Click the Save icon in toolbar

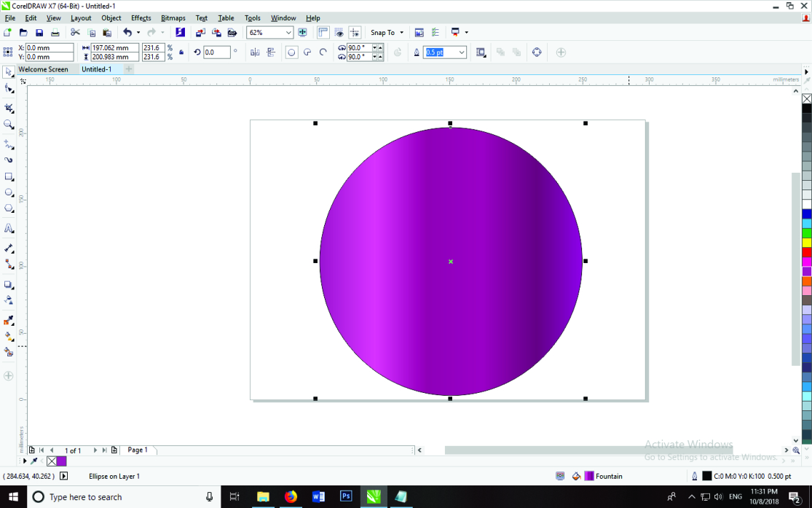click(x=39, y=33)
